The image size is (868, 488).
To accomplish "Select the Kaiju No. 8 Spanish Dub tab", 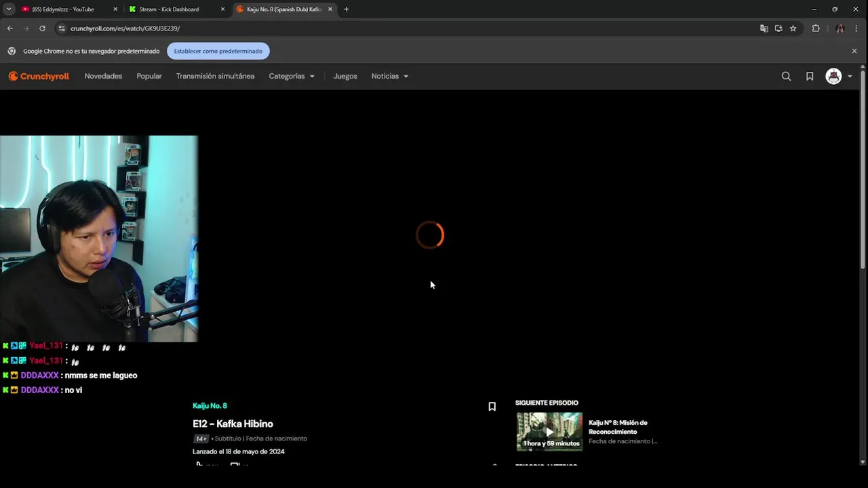I will (283, 9).
